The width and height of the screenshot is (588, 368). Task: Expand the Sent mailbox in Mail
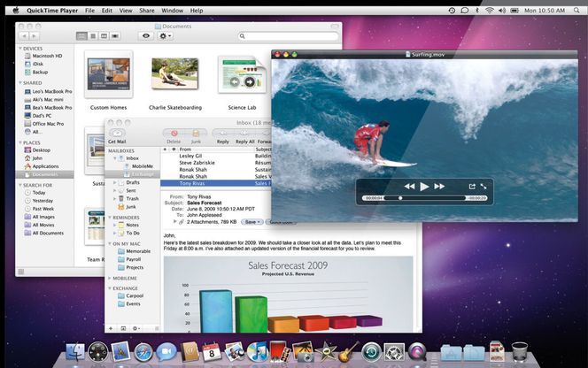coord(115,190)
